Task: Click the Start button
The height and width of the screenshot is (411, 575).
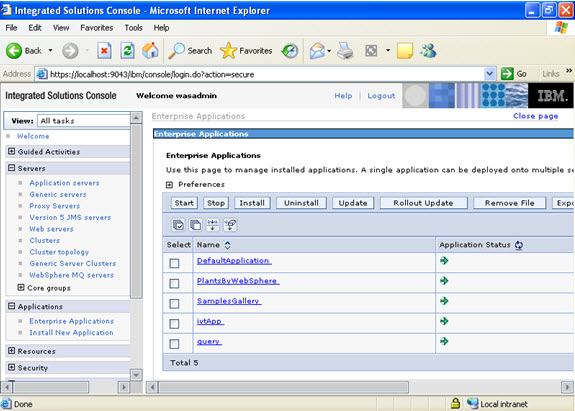Action: click(x=184, y=203)
